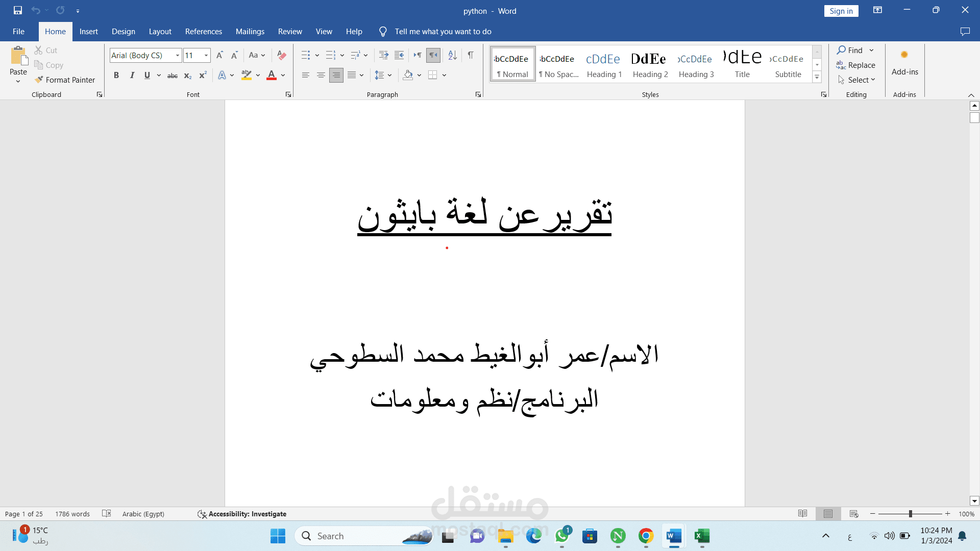This screenshot has height=551, width=980.
Task: Decrease paragraph indent
Action: [384, 55]
